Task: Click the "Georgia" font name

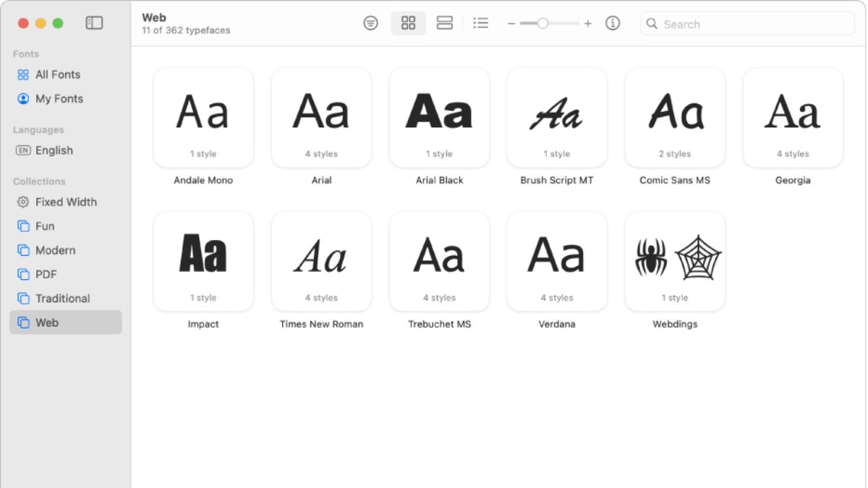Action: tap(793, 180)
